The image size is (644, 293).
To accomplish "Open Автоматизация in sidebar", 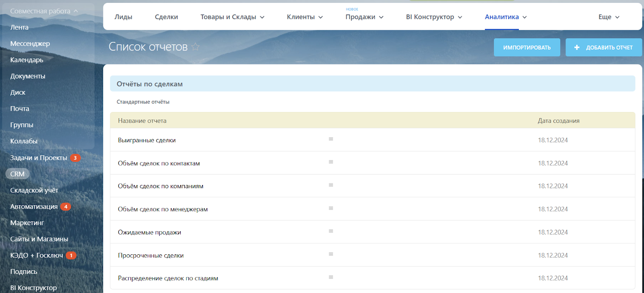I will coord(34,207).
